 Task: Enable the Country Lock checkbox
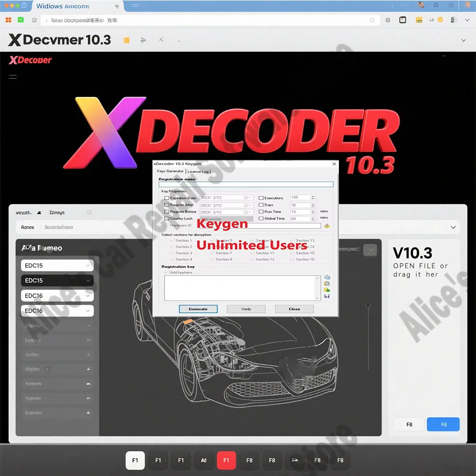click(166, 218)
